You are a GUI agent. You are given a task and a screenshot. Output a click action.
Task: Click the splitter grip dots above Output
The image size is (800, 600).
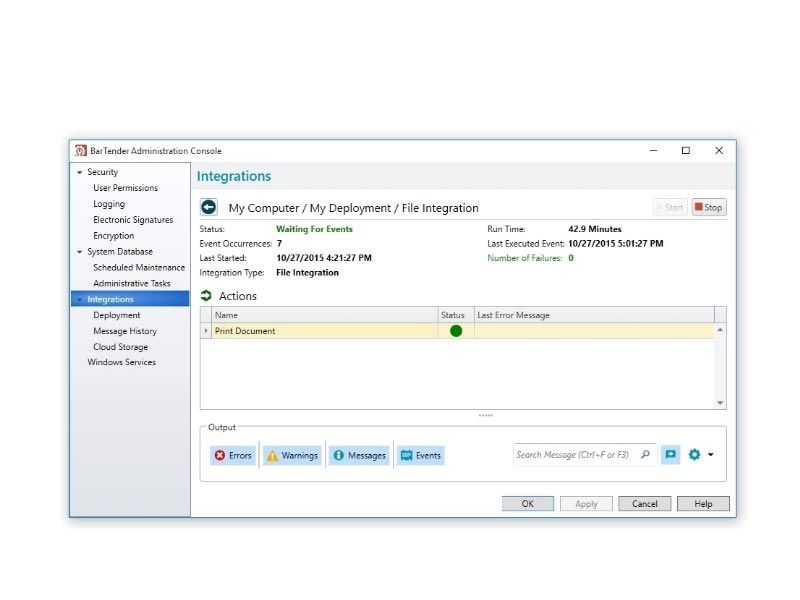click(x=486, y=415)
